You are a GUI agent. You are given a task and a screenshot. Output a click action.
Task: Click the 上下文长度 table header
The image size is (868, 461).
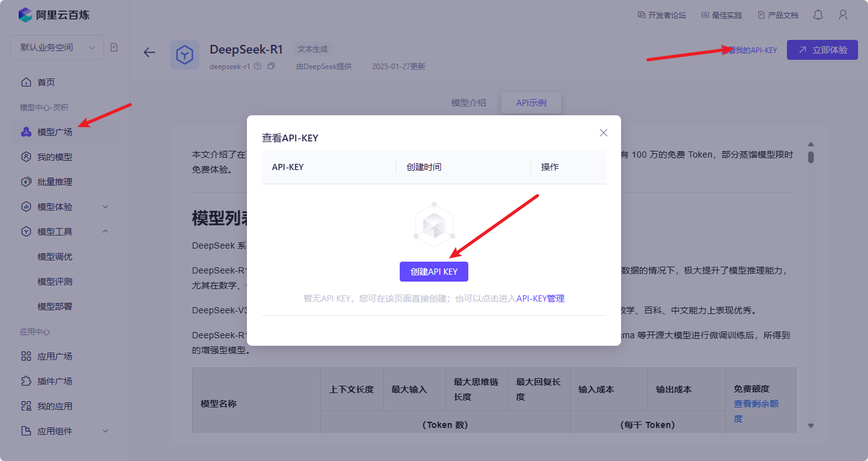click(352, 389)
